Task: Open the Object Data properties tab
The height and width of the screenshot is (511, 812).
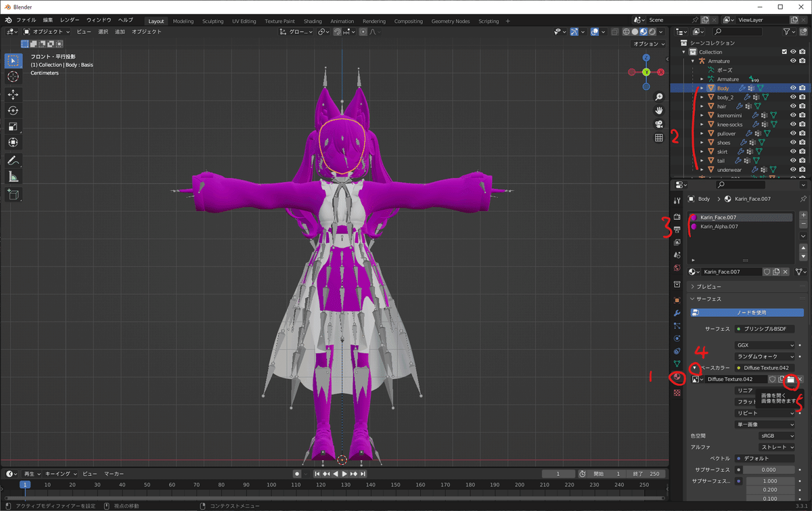Action: [677, 364]
